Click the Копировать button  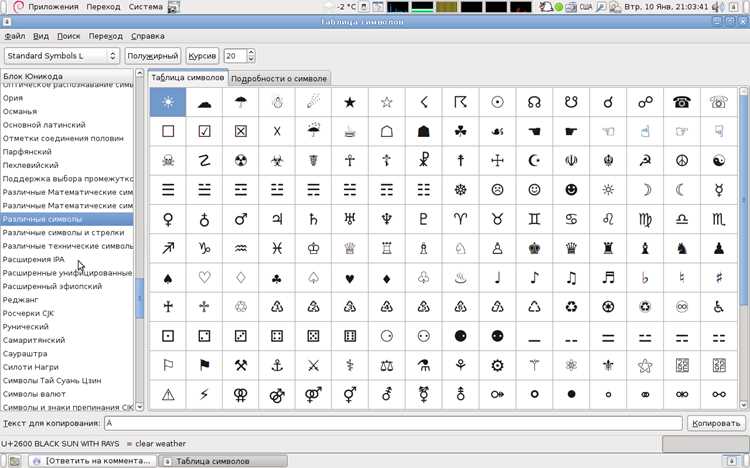click(716, 423)
